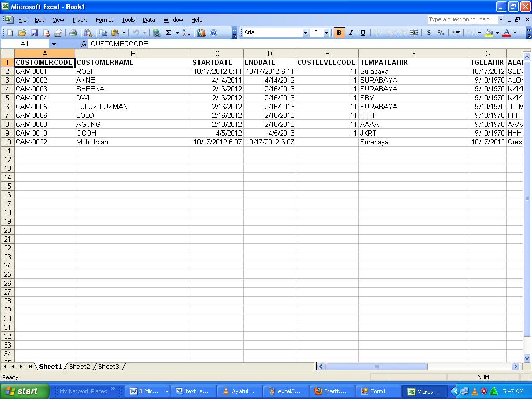Open the Data menu

point(149,20)
